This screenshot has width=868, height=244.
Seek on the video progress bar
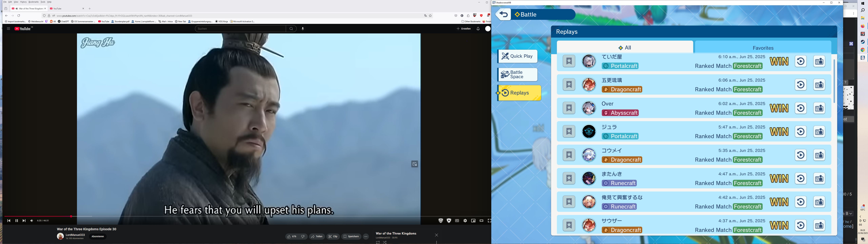pos(248,216)
